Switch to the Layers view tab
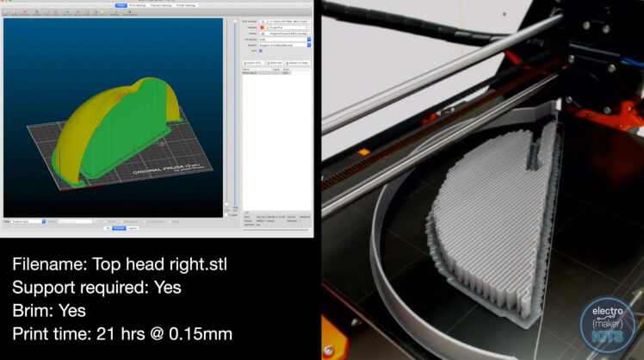The height and width of the screenshot is (360, 644). [x=133, y=228]
